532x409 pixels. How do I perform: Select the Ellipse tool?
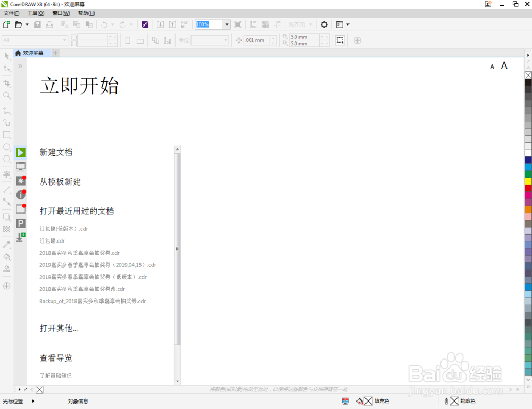[x=7, y=147]
